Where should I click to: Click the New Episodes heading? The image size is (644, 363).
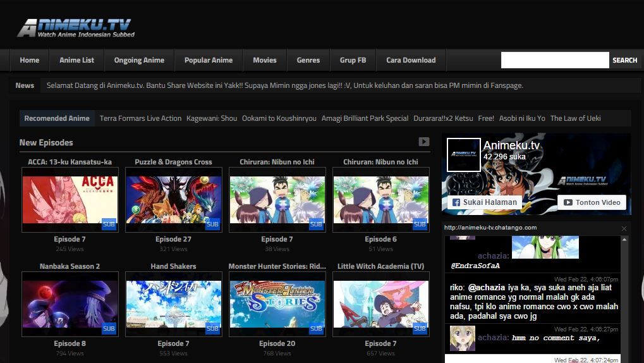pos(46,143)
